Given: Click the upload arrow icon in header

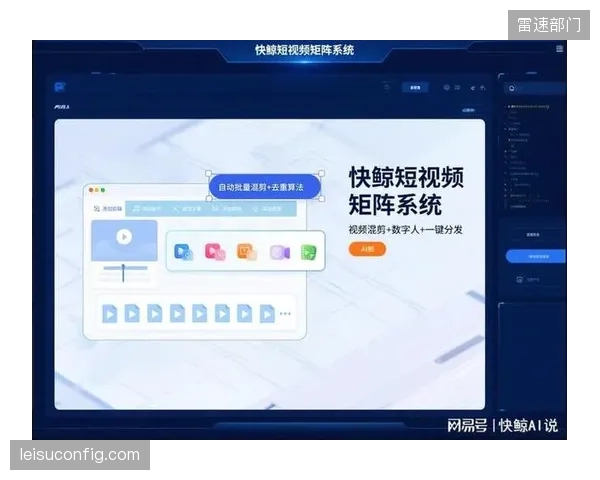Looking at the screenshot, I should [x=483, y=88].
